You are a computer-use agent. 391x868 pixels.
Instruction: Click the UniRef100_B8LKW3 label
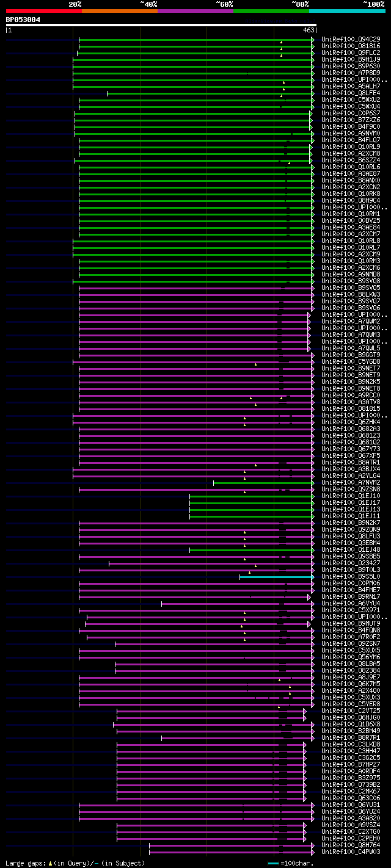click(x=351, y=295)
